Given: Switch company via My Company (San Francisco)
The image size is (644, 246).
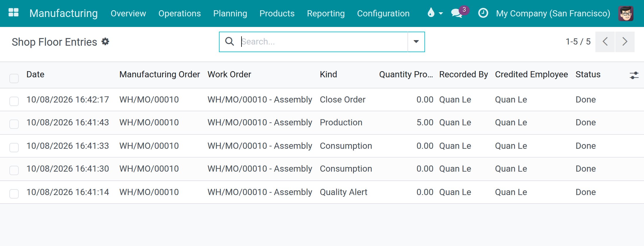Looking at the screenshot, I should 553,13.
